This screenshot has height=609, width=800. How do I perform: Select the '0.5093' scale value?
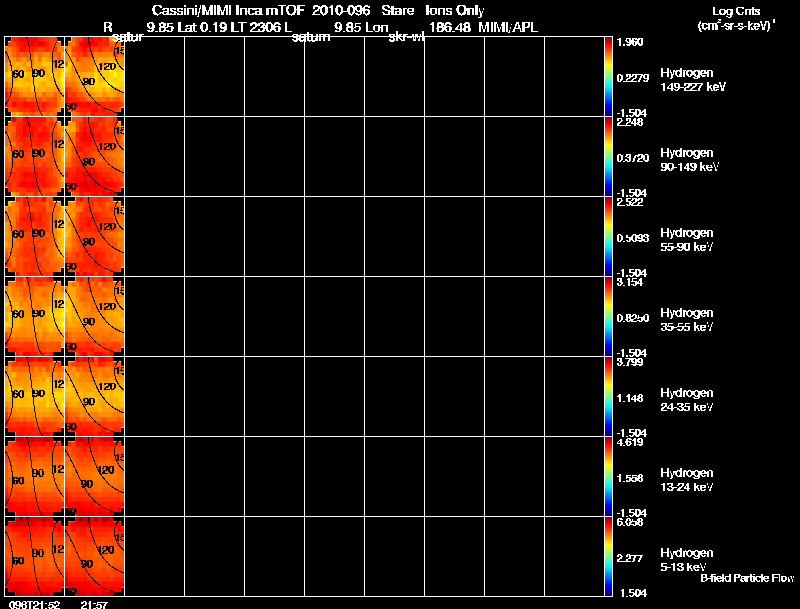[633, 238]
